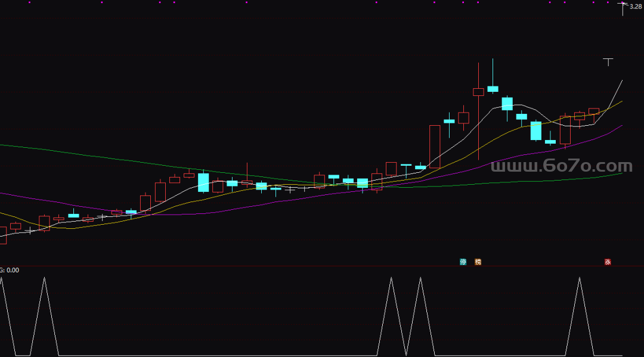Click the last red candle near chart's right

point(593,111)
